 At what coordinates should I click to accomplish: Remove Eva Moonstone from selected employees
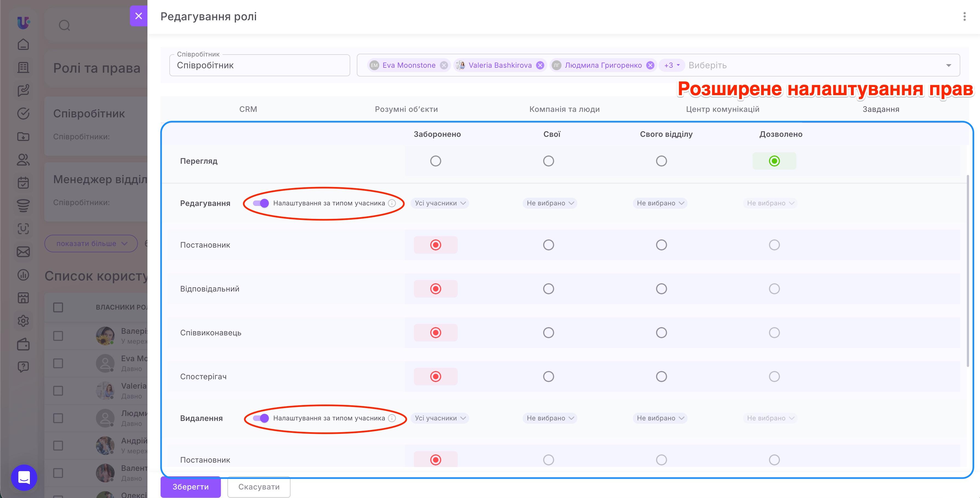[444, 66]
